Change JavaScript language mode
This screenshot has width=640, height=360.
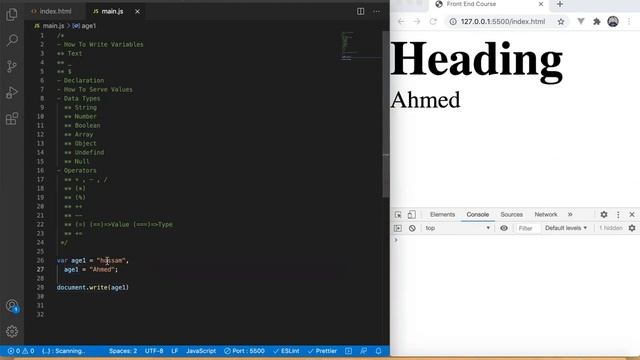[201, 351]
